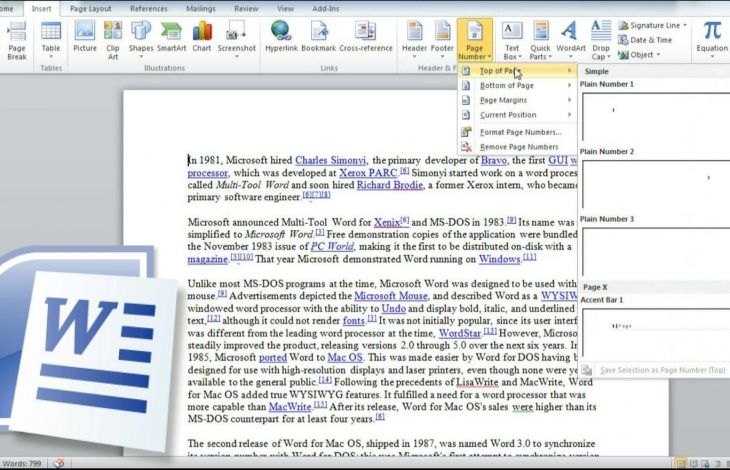This screenshot has height=470, width=730.
Task: Open the Footer gallery
Action: (x=442, y=40)
